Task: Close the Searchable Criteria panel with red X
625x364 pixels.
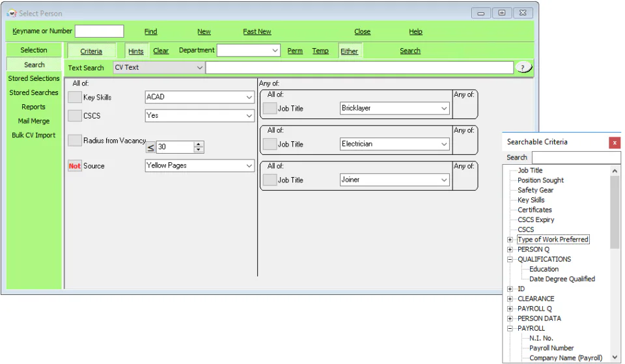Action: (615, 143)
